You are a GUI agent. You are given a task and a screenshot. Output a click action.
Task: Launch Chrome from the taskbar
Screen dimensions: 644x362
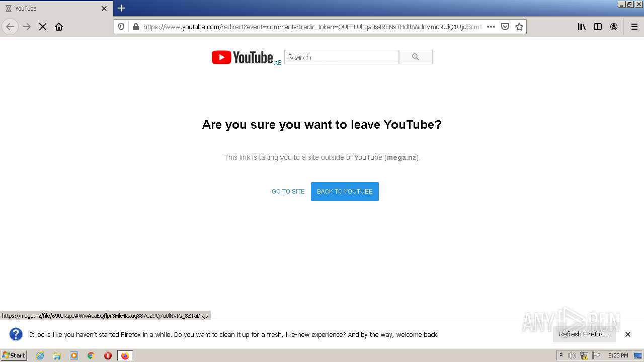[x=91, y=355]
